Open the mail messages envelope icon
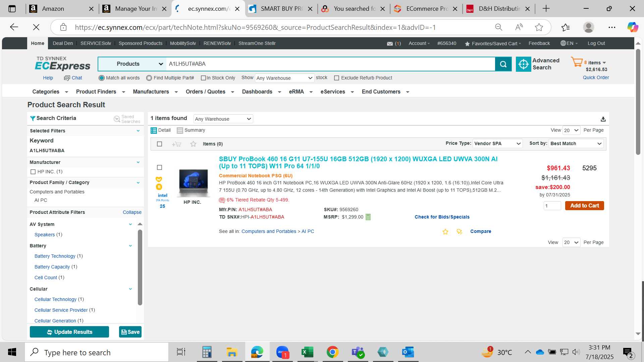This screenshot has height=362, width=644. (x=390, y=44)
